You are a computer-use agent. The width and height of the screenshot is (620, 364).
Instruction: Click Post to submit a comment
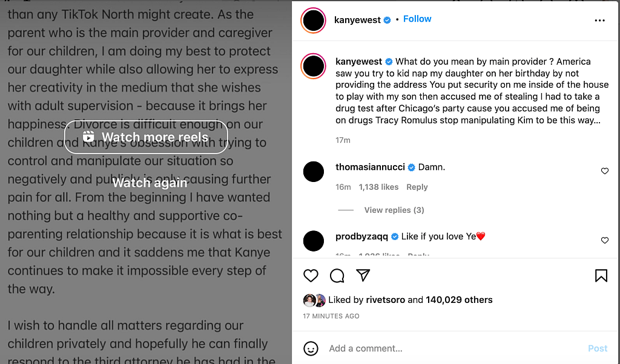point(597,348)
